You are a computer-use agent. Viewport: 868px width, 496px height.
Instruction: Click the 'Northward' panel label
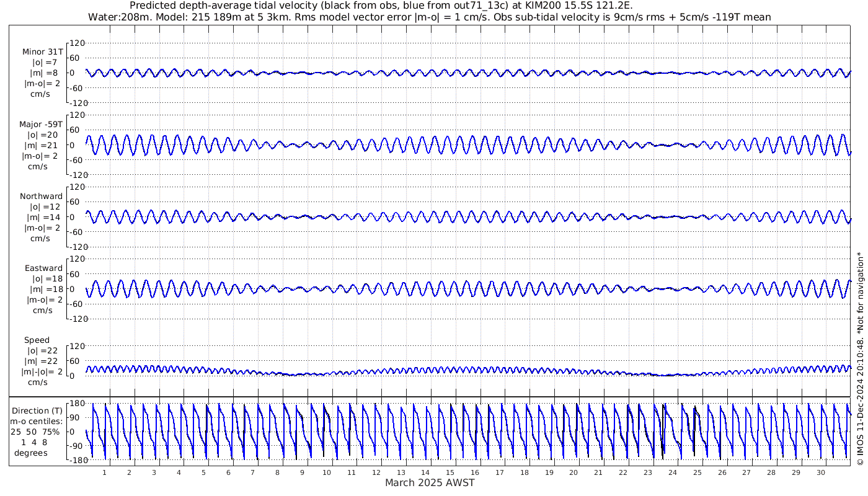(42, 197)
